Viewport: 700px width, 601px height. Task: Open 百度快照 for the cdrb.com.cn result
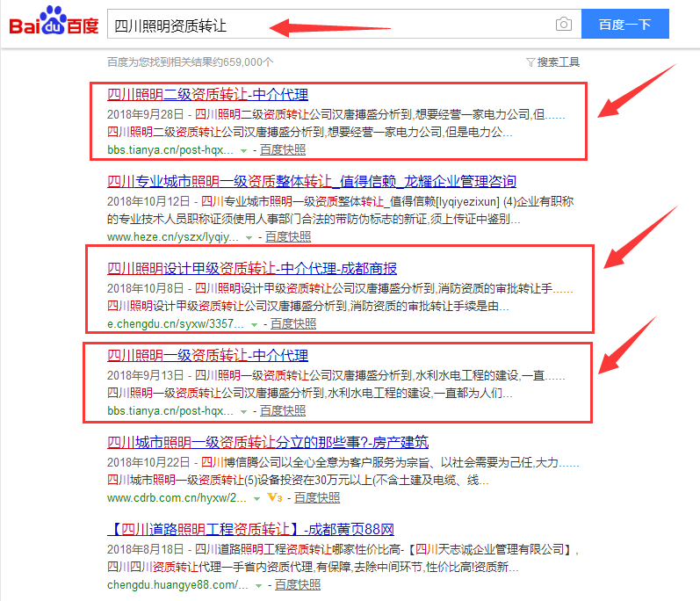point(317,497)
